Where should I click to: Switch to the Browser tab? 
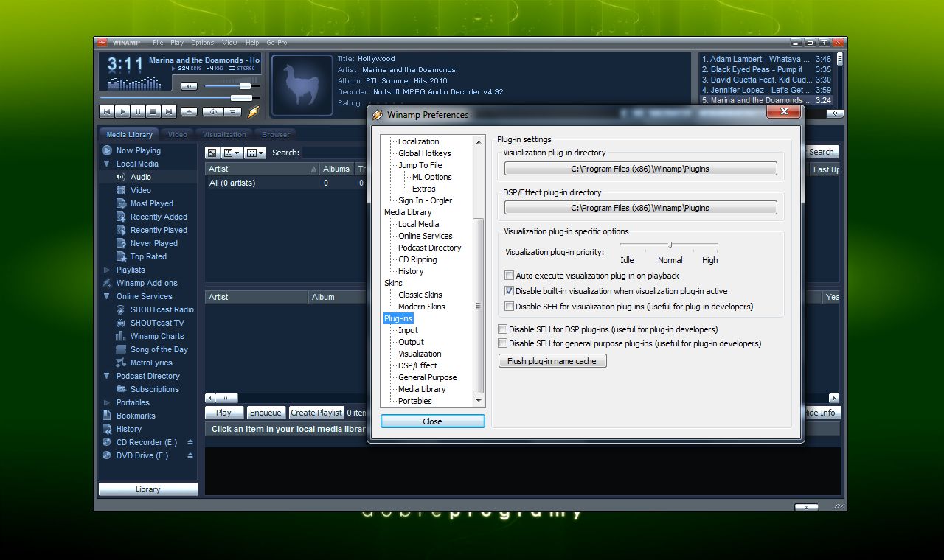[x=276, y=134]
